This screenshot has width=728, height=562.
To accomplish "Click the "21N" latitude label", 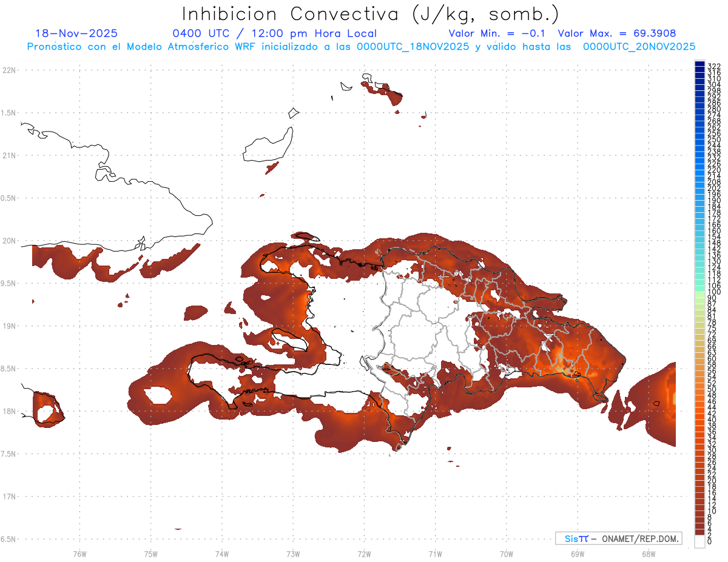I will [x=9, y=155].
